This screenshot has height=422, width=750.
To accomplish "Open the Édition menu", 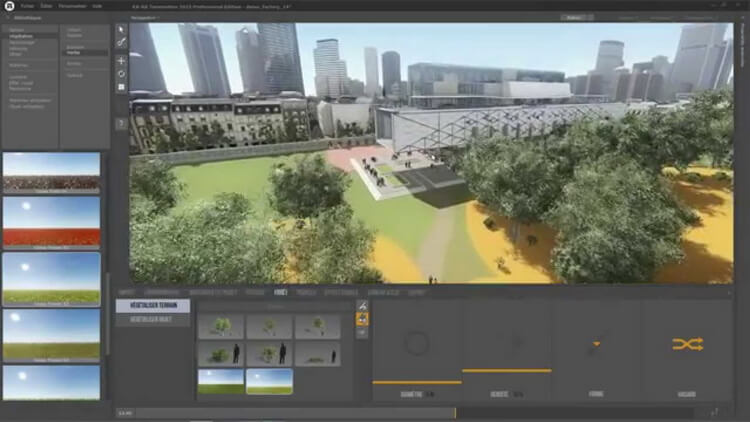I will [45, 4].
